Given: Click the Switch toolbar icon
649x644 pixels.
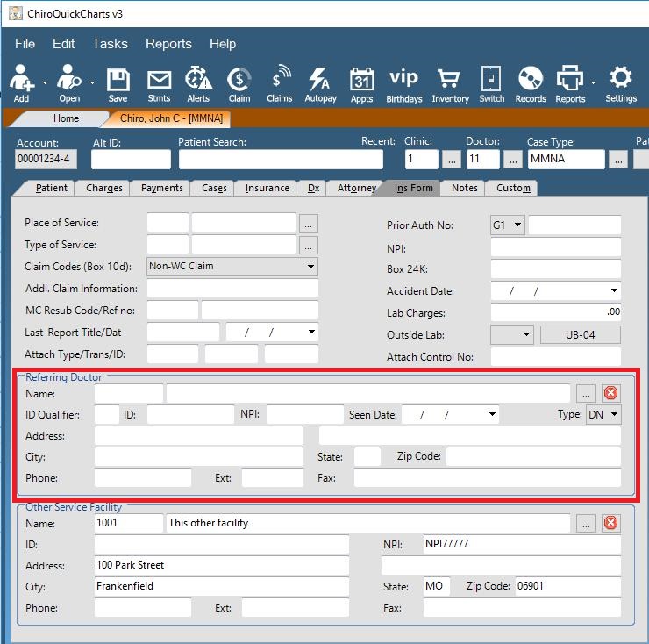Looking at the screenshot, I should click(492, 84).
